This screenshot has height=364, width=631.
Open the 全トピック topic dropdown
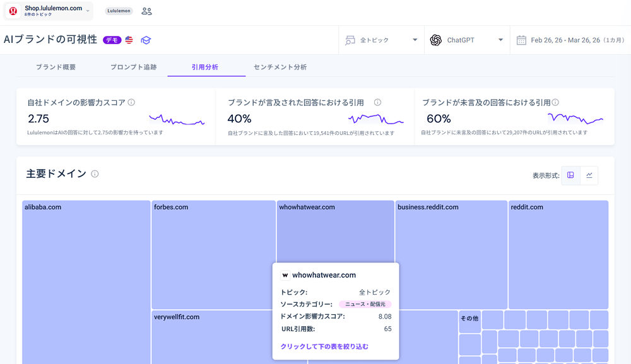(x=381, y=40)
